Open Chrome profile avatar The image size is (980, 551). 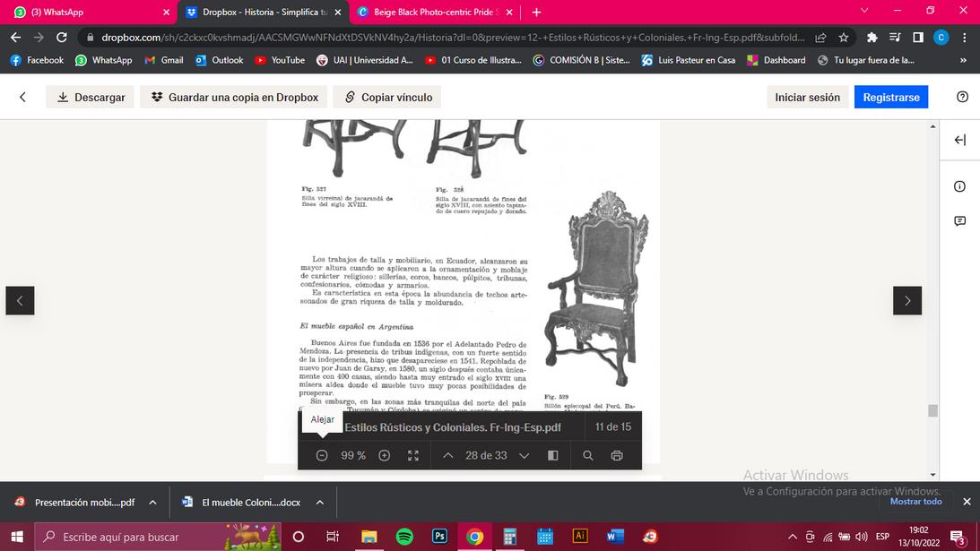click(x=941, y=38)
